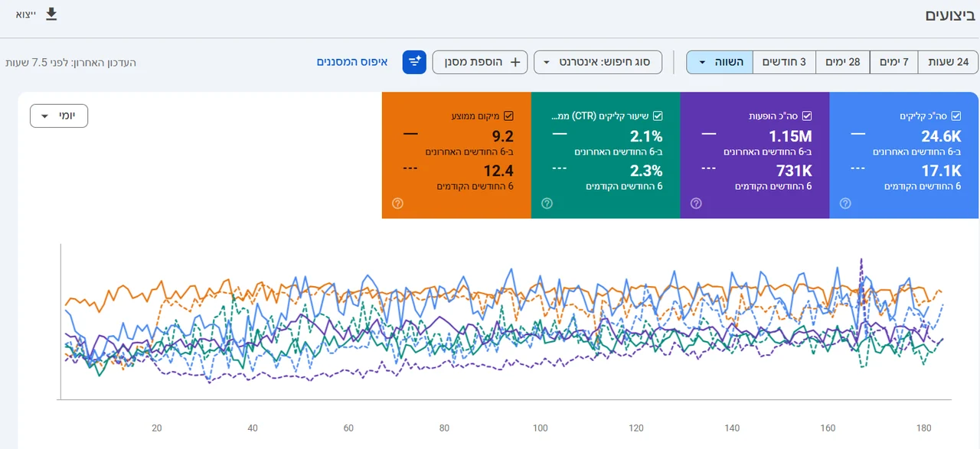Click the 2.1% CTR value

(x=646, y=137)
